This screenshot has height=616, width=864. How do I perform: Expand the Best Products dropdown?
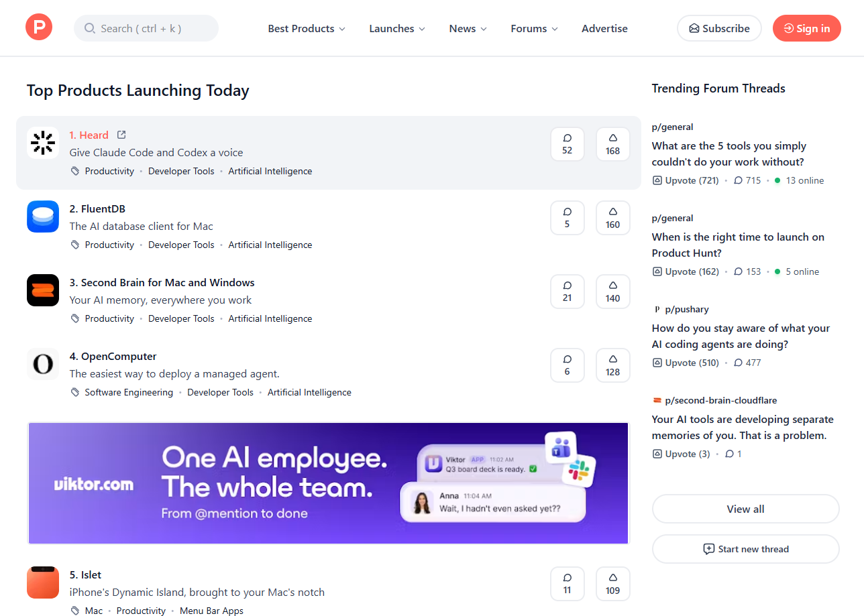coord(307,28)
